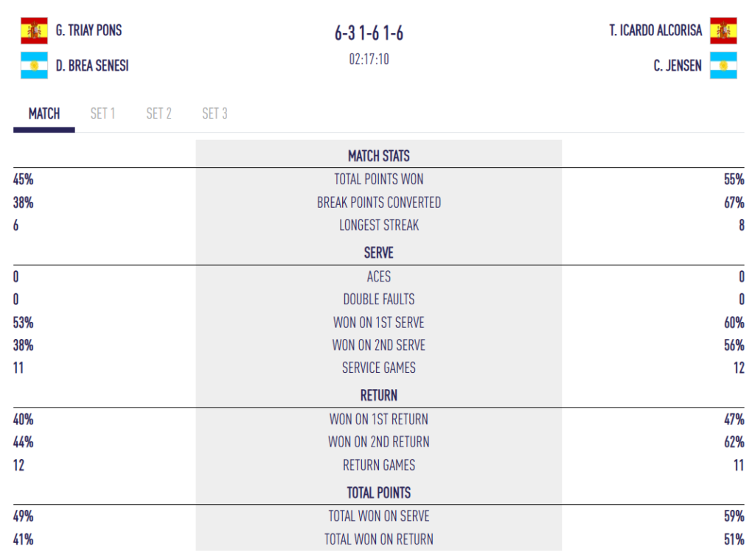Click the BREAK POINTS CONVERTED row label
This screenshot has width=755, height=560.
pyautogui.click(x=379, y=203)
